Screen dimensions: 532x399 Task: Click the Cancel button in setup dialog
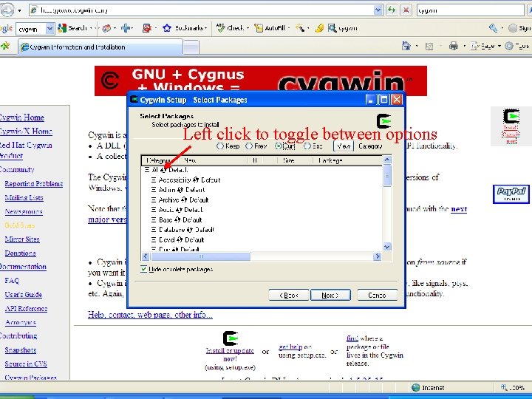[377, 295]
